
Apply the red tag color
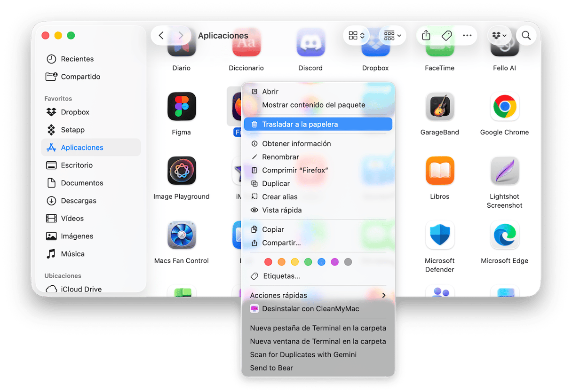tap(268, 262)
